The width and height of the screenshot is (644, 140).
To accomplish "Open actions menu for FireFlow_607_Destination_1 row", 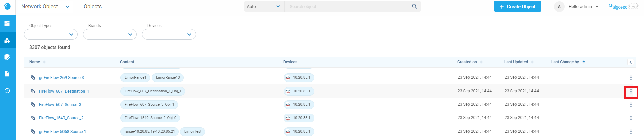I will click(x=631, y=91).
